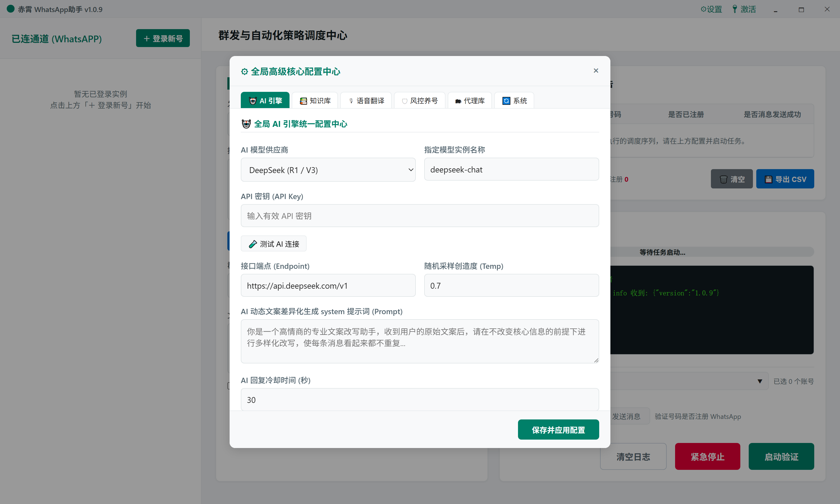Click the AI 回复冷却时间 field
Viewport: 840px width, 504px height.
[x=420, y=400]
